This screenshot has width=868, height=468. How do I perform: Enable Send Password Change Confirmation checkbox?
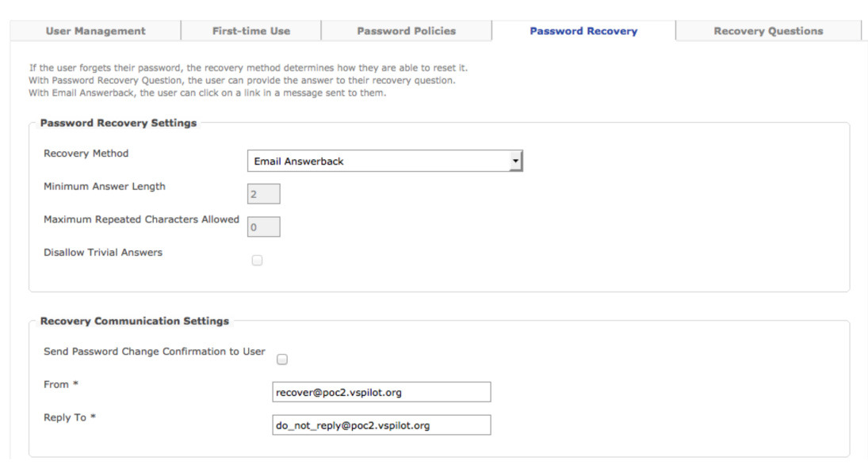[281, 360]
